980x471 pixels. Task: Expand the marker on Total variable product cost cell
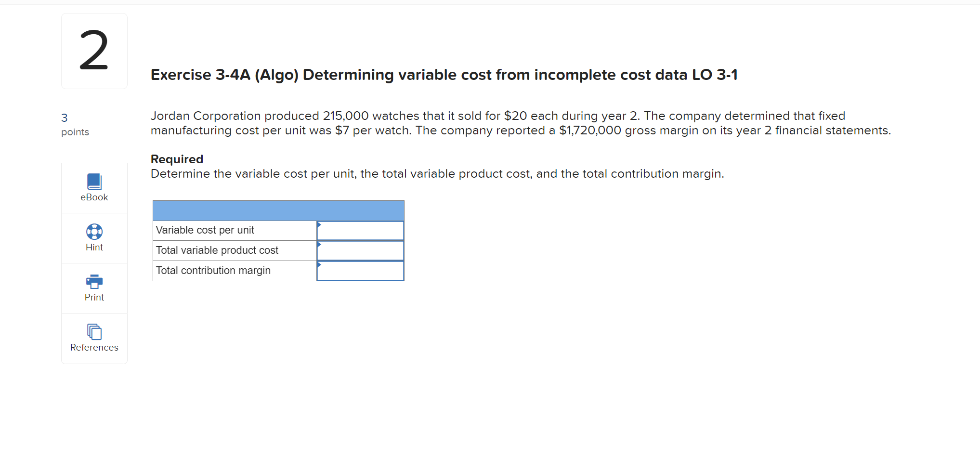pos(318,246)
